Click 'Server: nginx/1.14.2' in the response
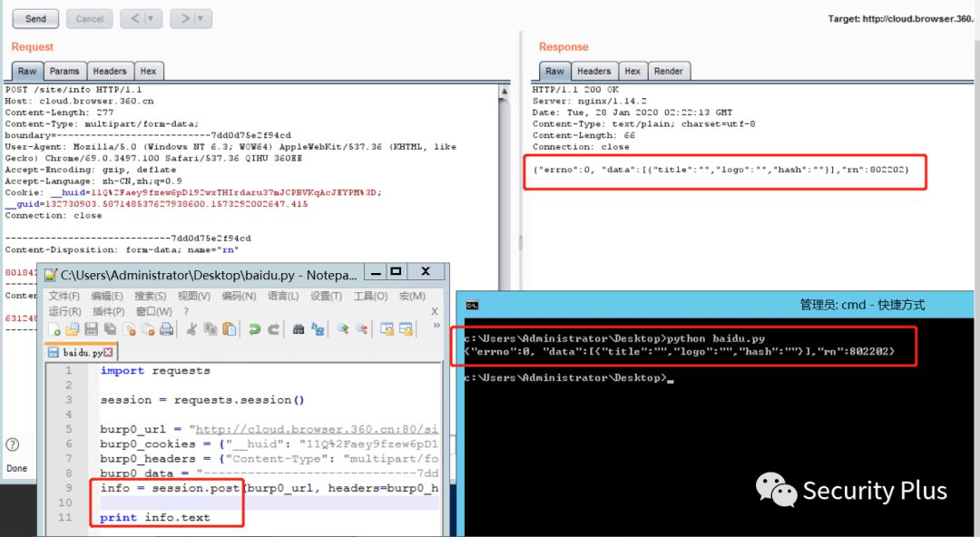 pos(590,101)
